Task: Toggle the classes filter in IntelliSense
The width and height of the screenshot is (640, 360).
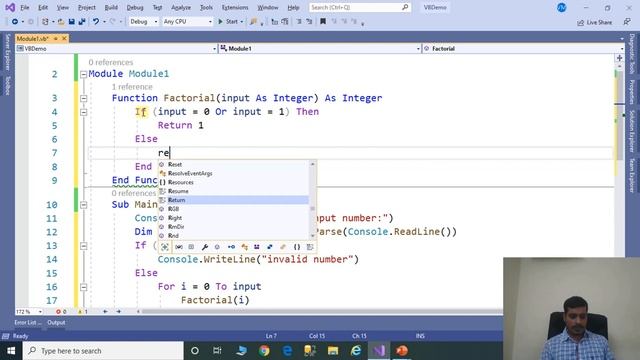Action: click(x=244, y=247)
